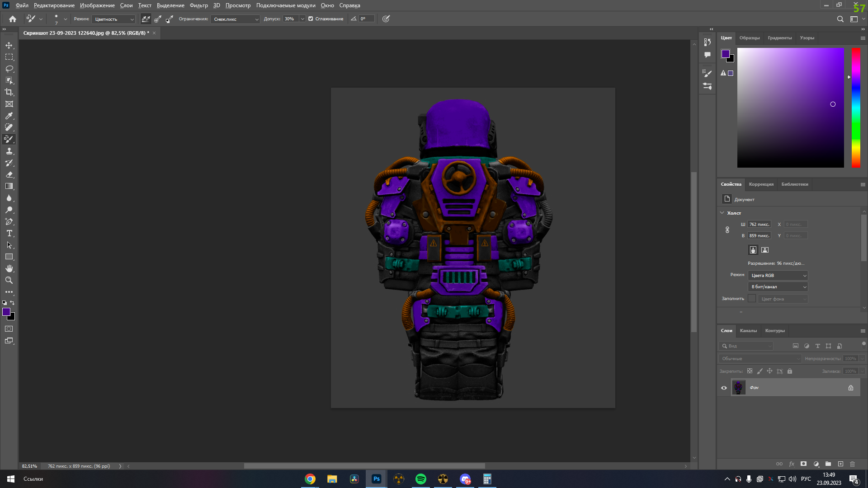Collapse the Холст section
868x488 pixels.
[x=722, y=213]
